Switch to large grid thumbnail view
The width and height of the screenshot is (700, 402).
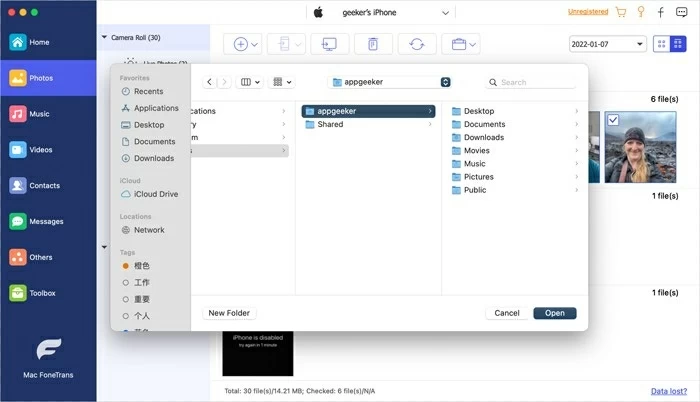662,45
